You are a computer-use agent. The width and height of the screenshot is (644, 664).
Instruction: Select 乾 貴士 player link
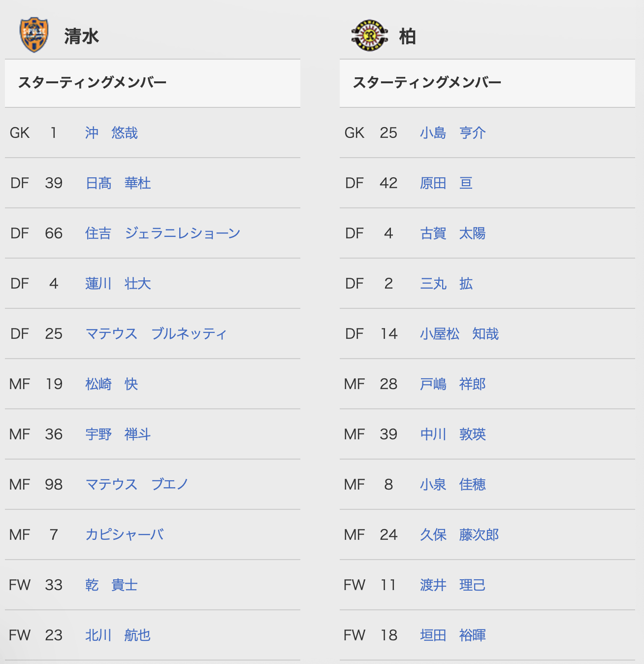[x=111, y=585]
